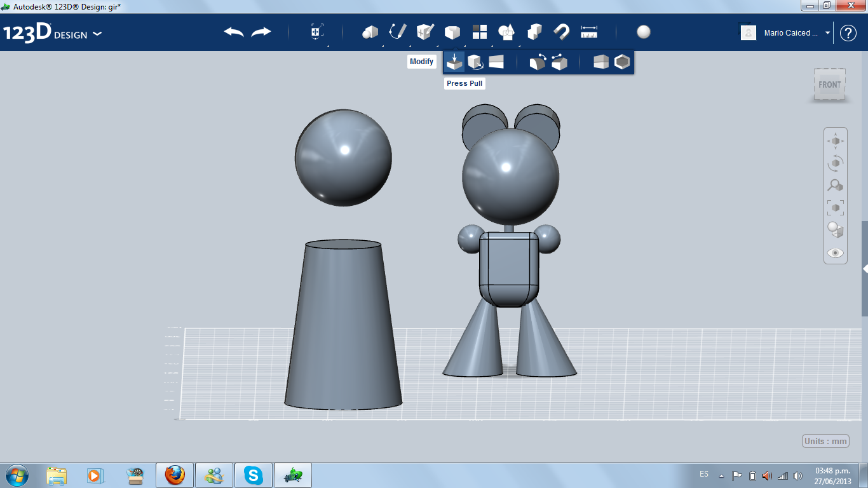Open the Grouping tools menu
Image resolution: width=868 pixels, height=488 pixels.
507,32
